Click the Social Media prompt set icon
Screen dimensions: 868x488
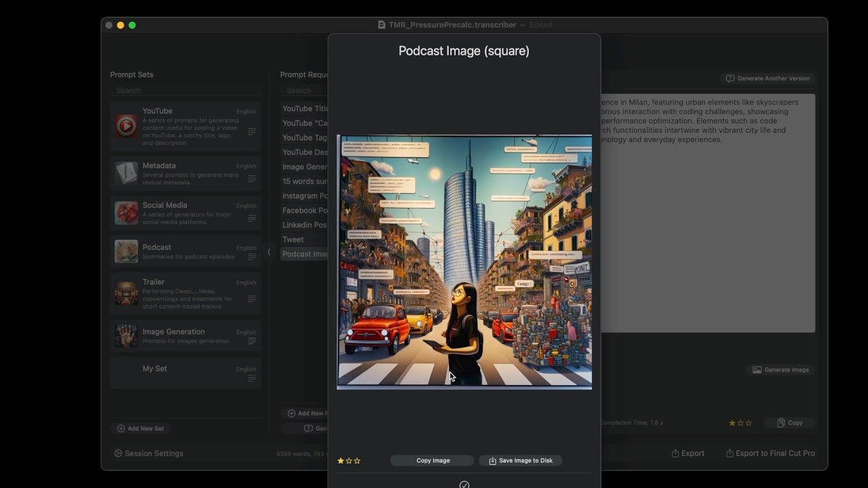126,213
